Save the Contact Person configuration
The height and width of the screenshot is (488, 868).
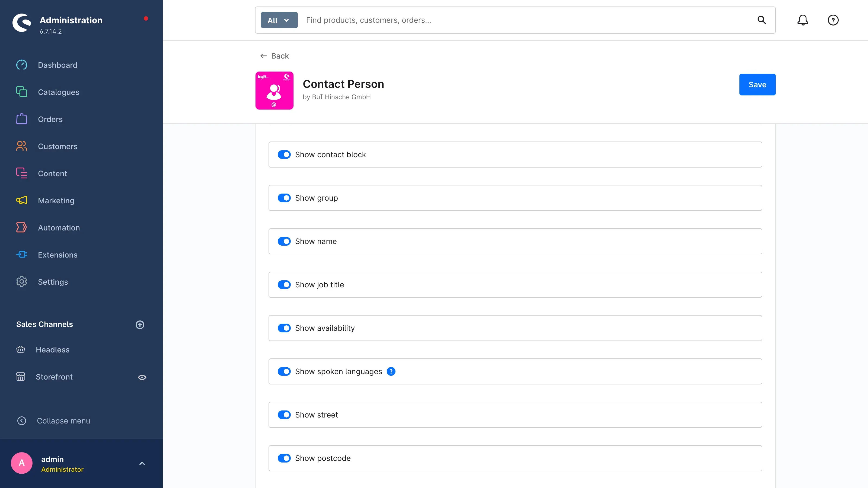[x=757, y=85]
